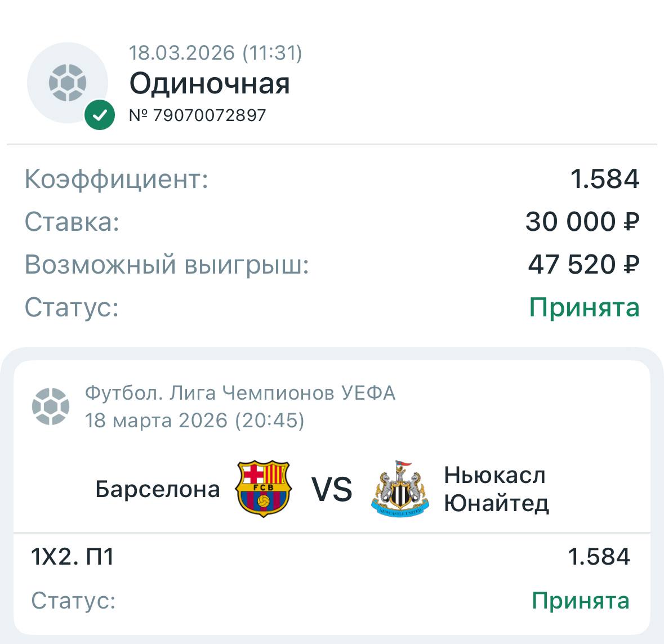
Task: Click the green checkmark status badge
Action: 100,115
